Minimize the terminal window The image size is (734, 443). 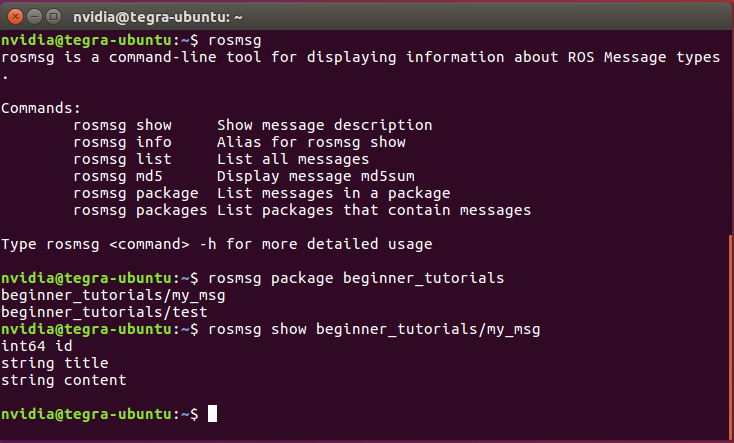(x=35, y=17)
